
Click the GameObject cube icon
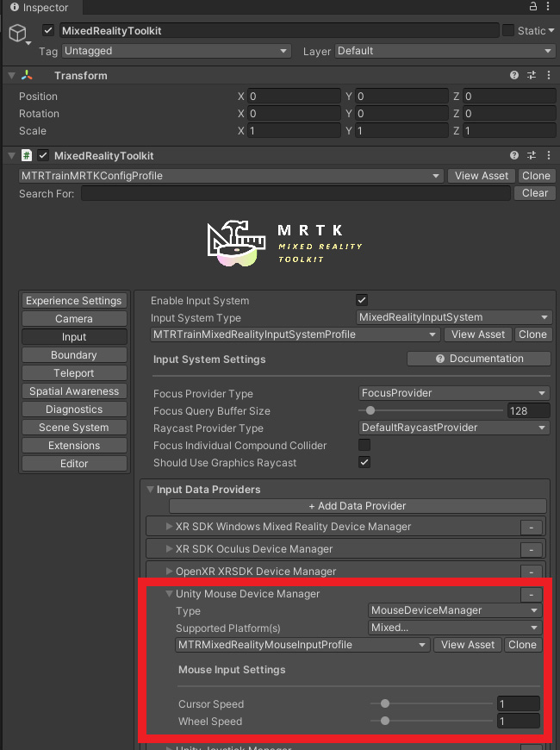coord(18,33)
